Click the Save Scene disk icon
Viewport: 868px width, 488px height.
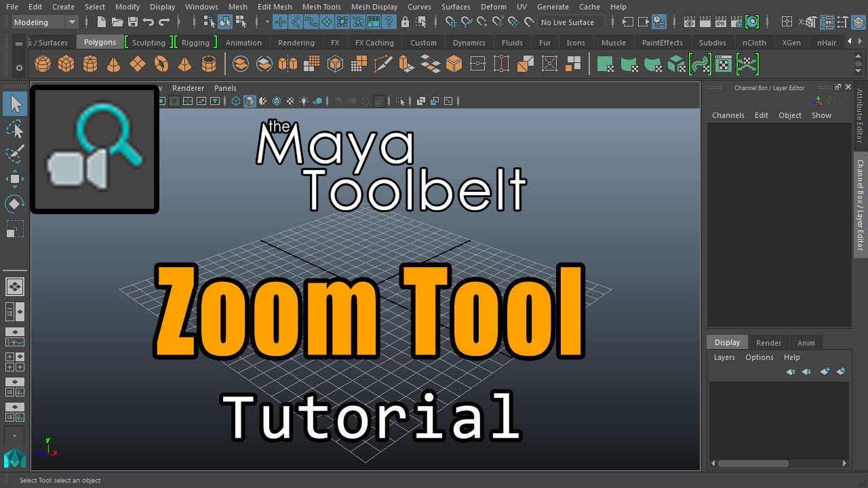(133, 22)
